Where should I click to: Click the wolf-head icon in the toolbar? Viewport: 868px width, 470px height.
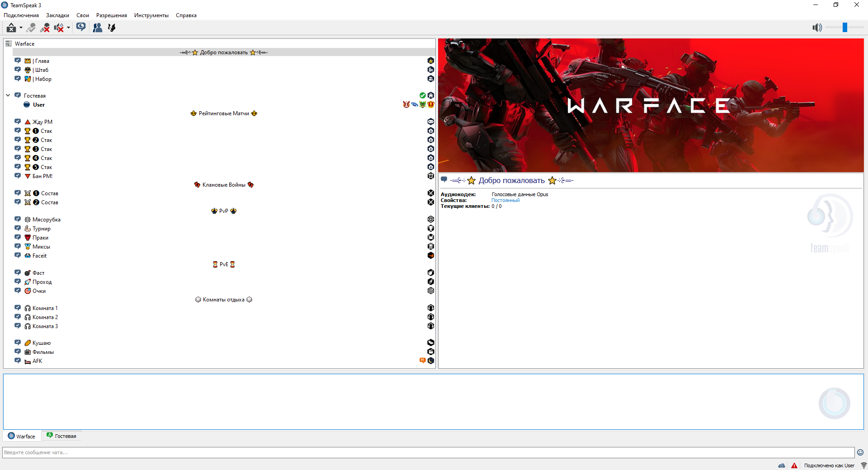click(112, 28)
